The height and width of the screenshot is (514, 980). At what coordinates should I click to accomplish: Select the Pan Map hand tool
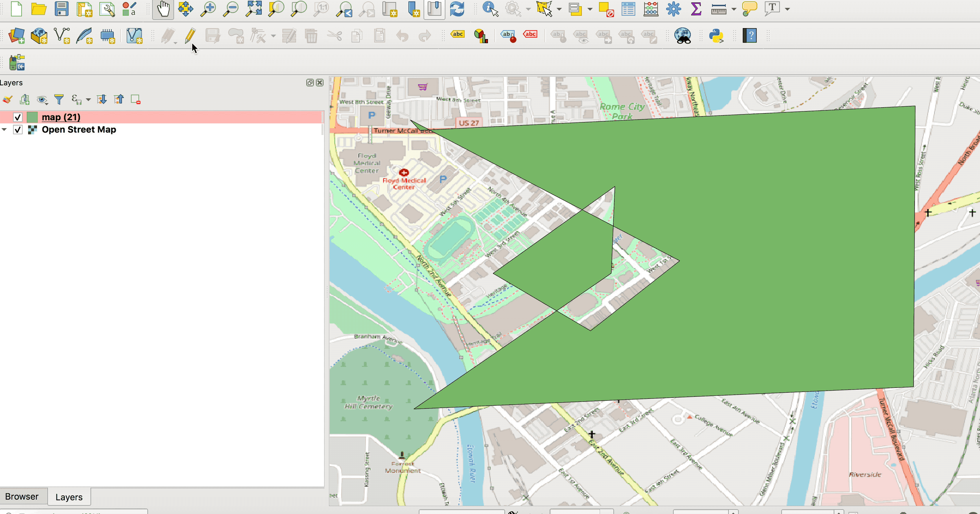(x=163, y=9)
